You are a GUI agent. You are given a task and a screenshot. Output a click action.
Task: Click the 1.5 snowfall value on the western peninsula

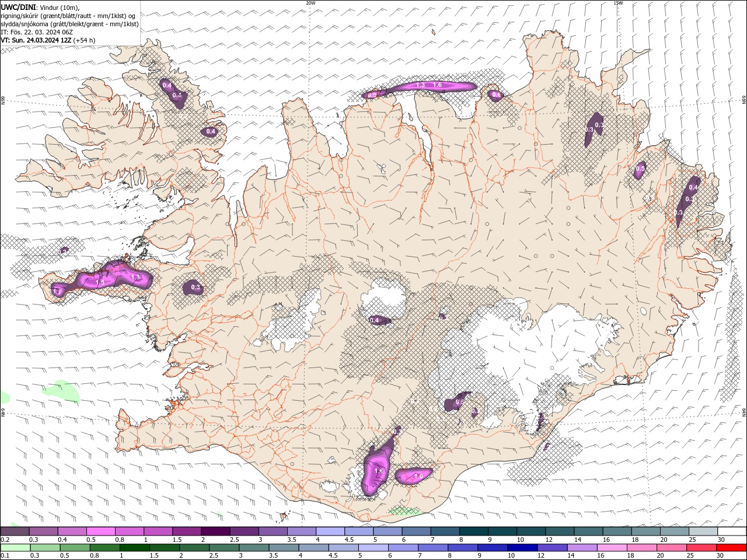[99, 282]
